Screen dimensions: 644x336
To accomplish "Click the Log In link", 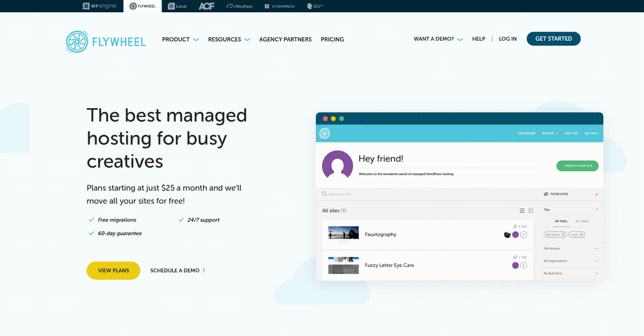I will click(508, 39).
